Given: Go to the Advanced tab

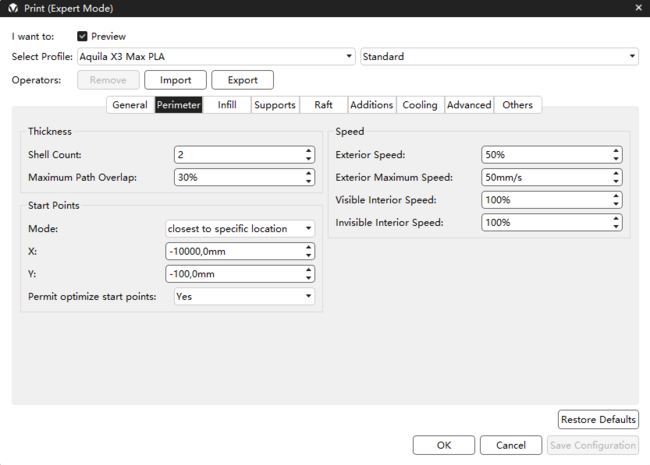Looking at the screenshot, I should point(469,105).
